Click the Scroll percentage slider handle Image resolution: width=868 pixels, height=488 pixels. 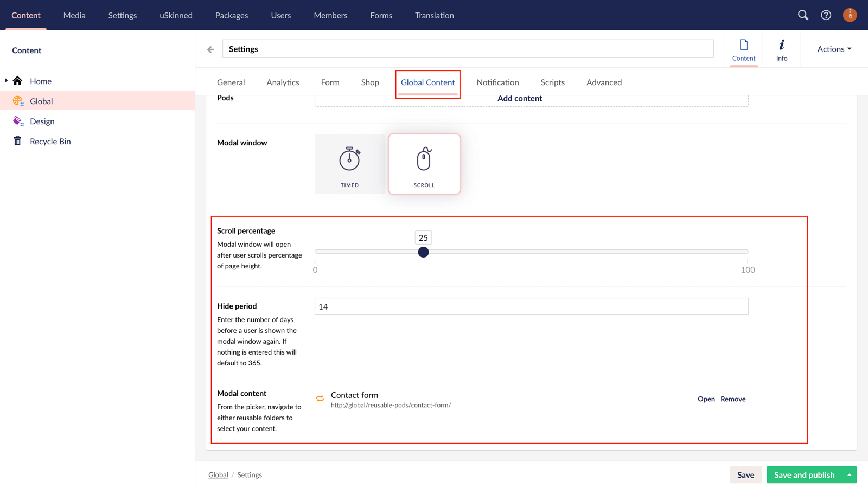coord(423,252)
